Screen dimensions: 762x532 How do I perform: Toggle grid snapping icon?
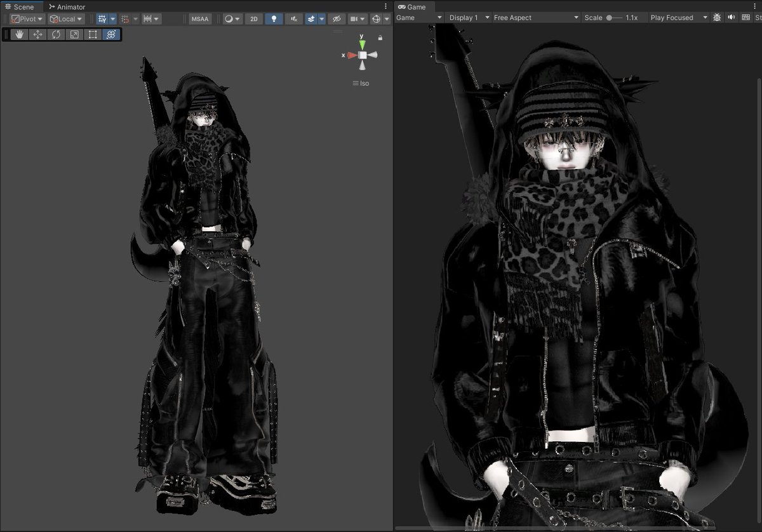124,19
